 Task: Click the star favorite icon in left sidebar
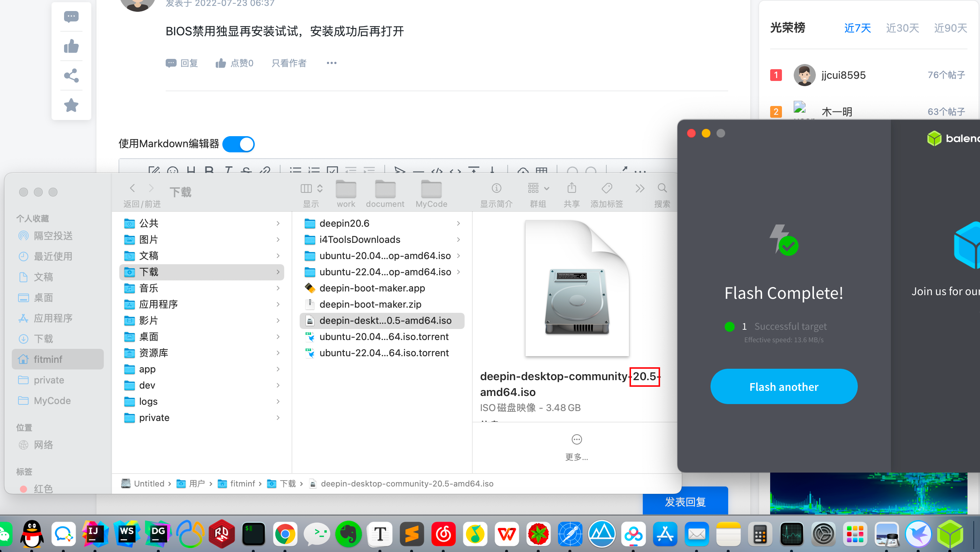point(71,105)
